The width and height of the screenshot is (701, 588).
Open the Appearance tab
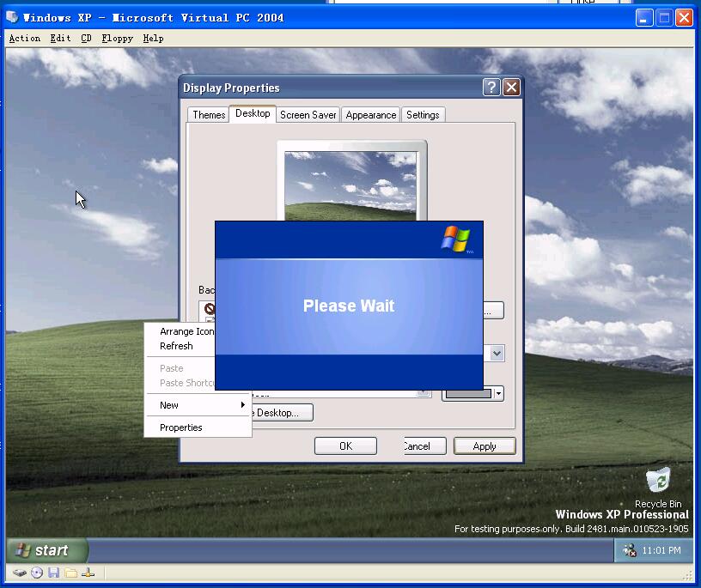pos(370,115)
